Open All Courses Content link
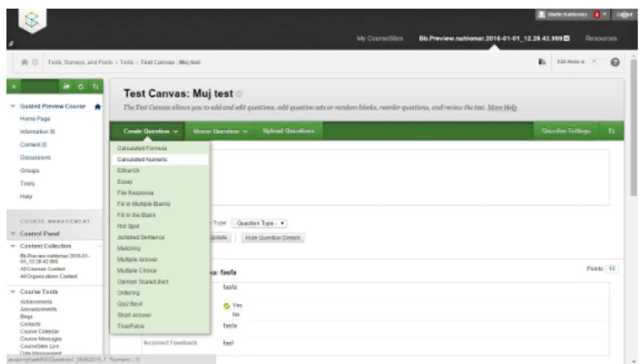 pyautogui.click(x=42, y=269)
